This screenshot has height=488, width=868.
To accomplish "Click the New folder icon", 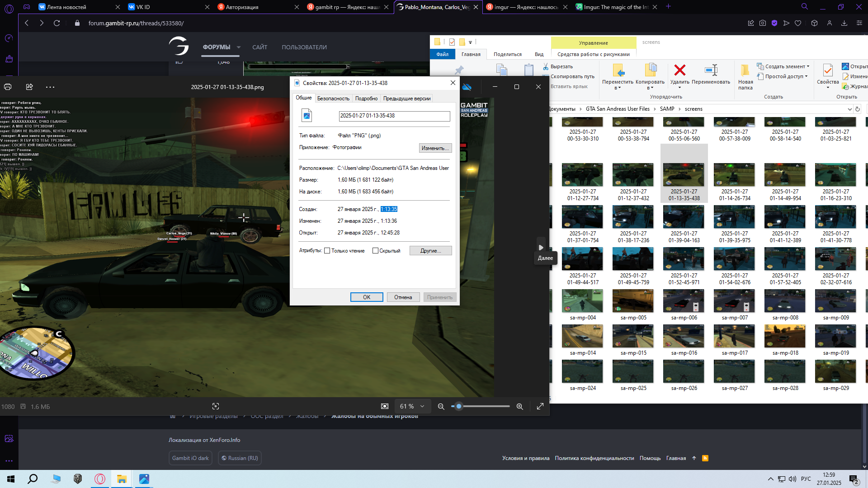I will 745,71.
